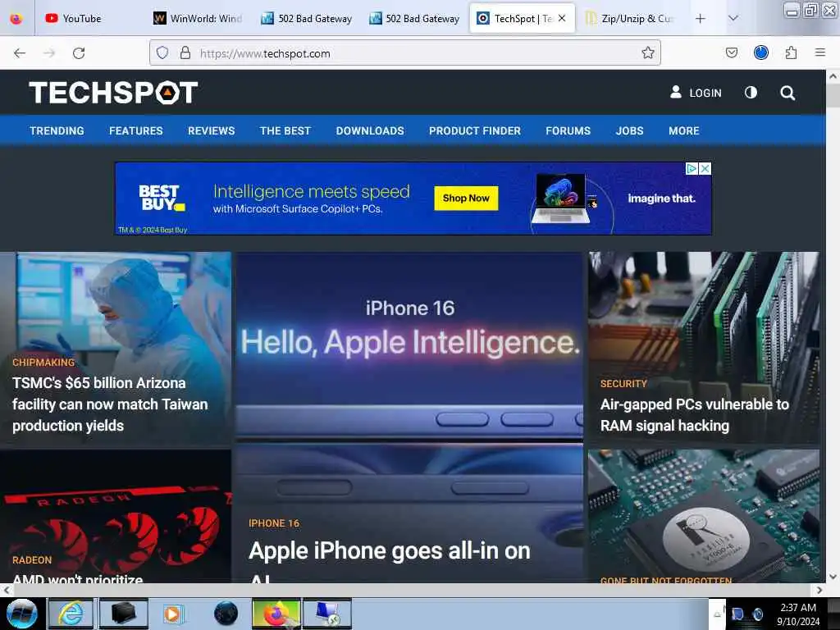Image resolution: width=840 pixels, height=630 pixels.
Task: Open the Extensions puzzle icon
Action: (x=791, y=52)
